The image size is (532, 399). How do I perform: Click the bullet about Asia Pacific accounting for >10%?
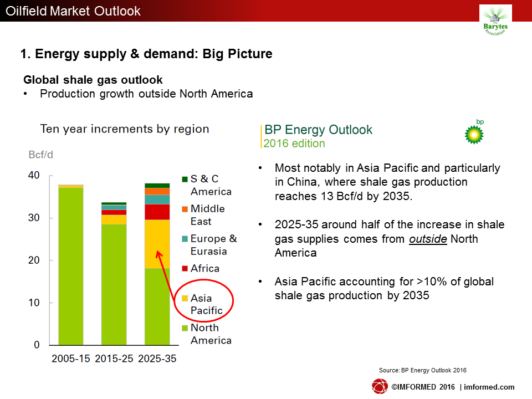click(x=384, y=288)
